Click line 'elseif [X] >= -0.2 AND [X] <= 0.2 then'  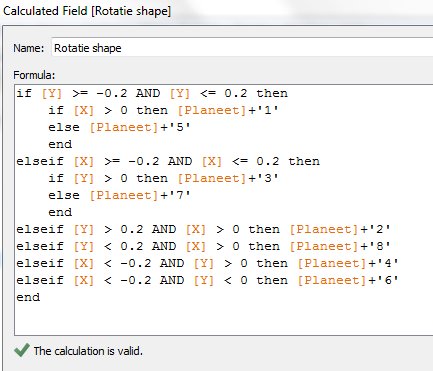(x=168, y=161)
